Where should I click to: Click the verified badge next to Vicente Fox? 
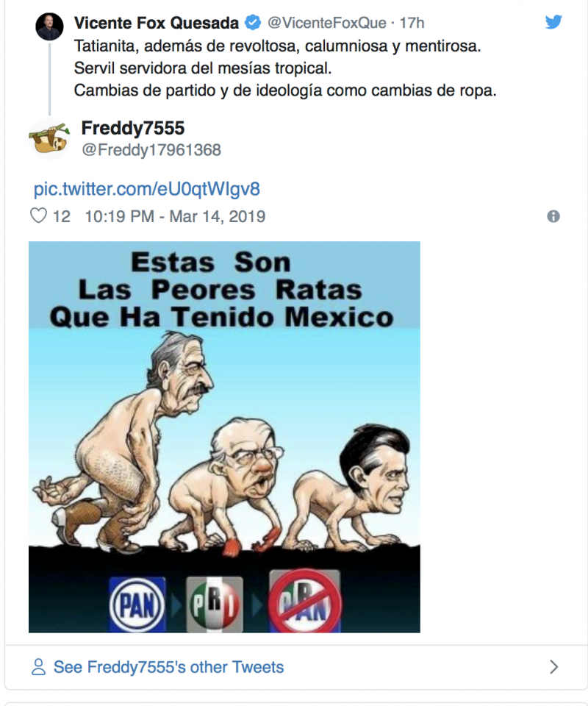tap(253, 23)
